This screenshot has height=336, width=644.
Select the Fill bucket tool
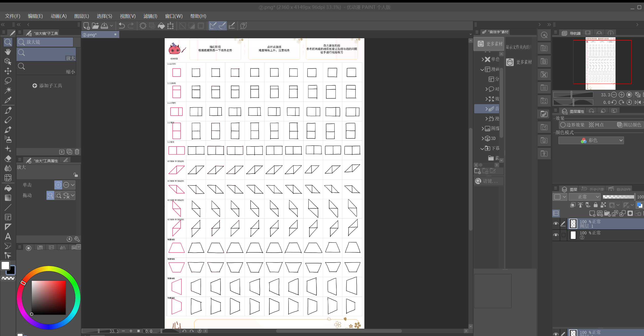pyautogui.click(x=8, y=188)
